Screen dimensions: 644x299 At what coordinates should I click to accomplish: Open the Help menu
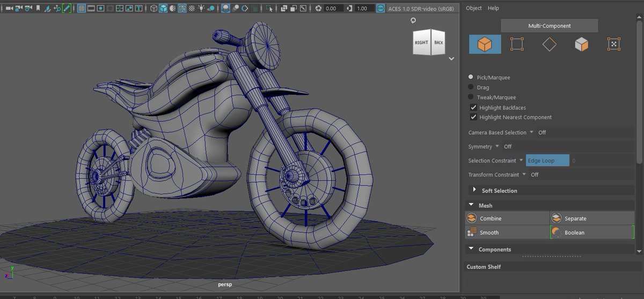coord(493,8)
